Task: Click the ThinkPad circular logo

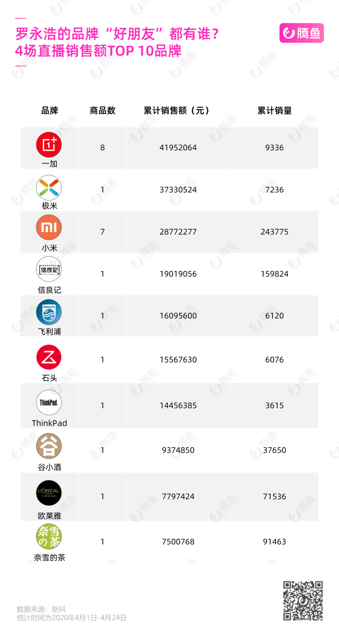Action: pos(49,403)
